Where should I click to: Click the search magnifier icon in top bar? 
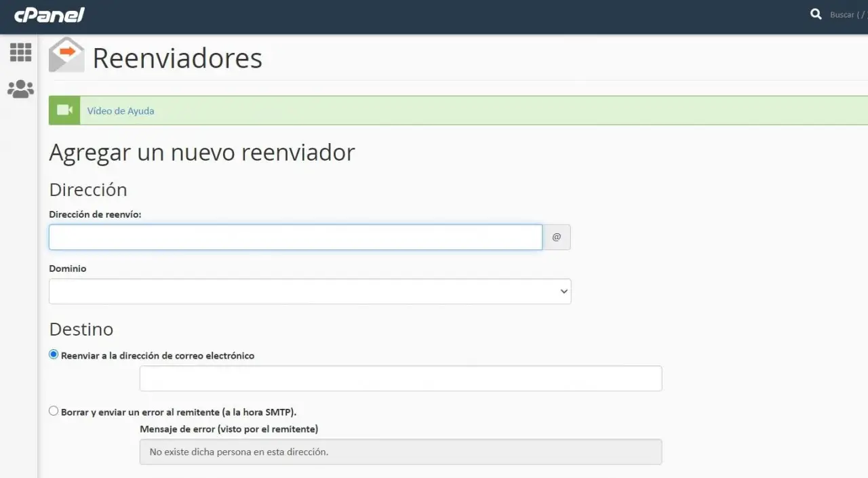point(816,14)
